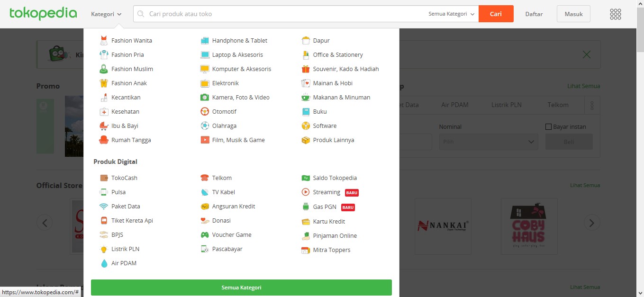Switch to the Listrik PLN tab
Image resolution: width=644 pixels, height=297 pixels.
tap(506, 105)
